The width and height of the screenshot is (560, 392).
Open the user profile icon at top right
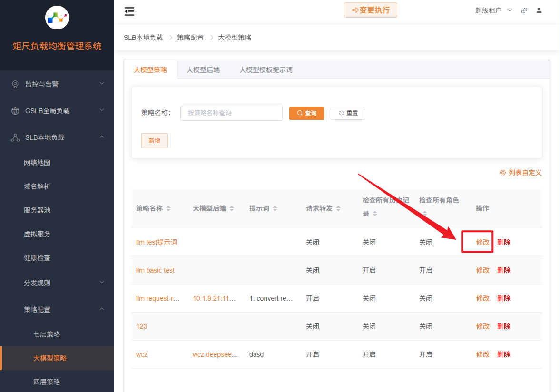[x=539, y=10]
